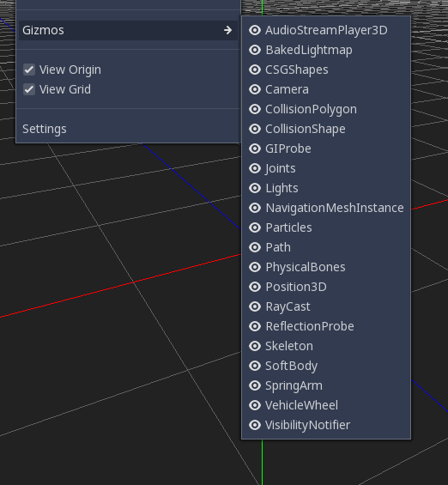Viewport: 448px width, 485px height.
Task: Click the SpringArm eye icon
Action: click(x=255, y=385)
